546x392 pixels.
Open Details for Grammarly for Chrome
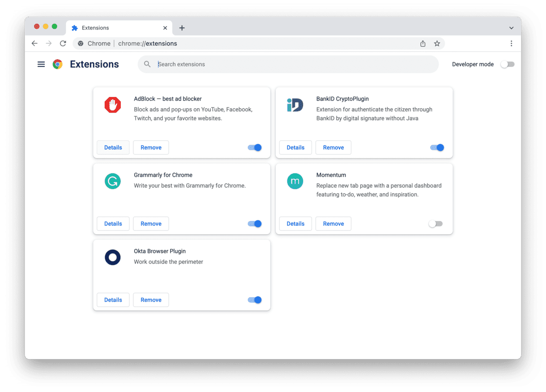(113, 224)
